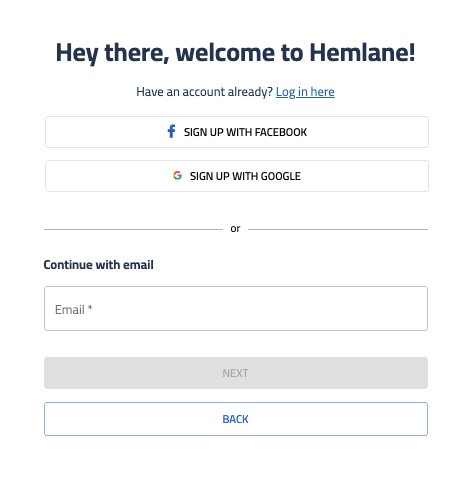The image size is (456, 487).
Task: Click the word 'Hemlane!' in the title
Action: [x=362, y=53]
